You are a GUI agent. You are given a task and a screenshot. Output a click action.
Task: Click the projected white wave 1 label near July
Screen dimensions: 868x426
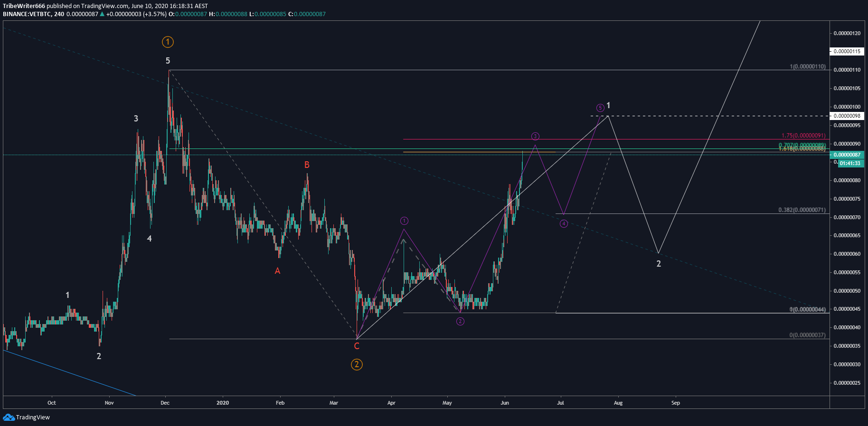(x=608, y=105)
